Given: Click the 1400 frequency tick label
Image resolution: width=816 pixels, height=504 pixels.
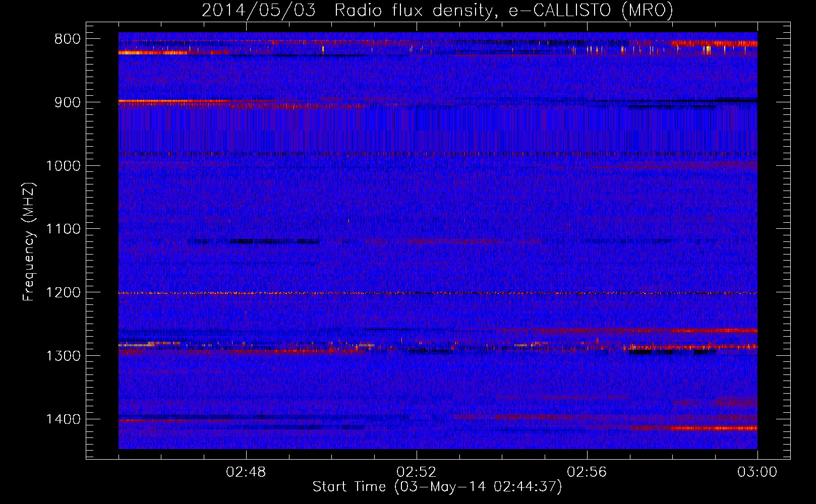Looking at the screenshot, I should click(63, 419).
